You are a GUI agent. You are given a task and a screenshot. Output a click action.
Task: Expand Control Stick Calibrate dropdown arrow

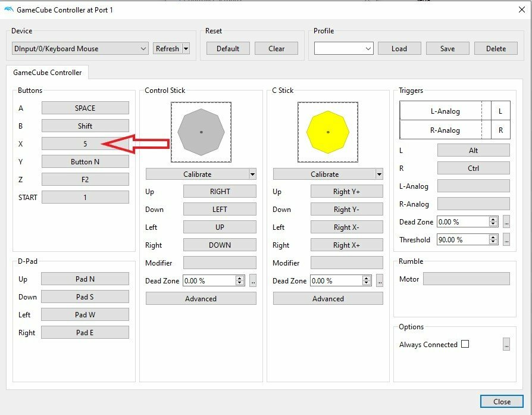[252, 174]
